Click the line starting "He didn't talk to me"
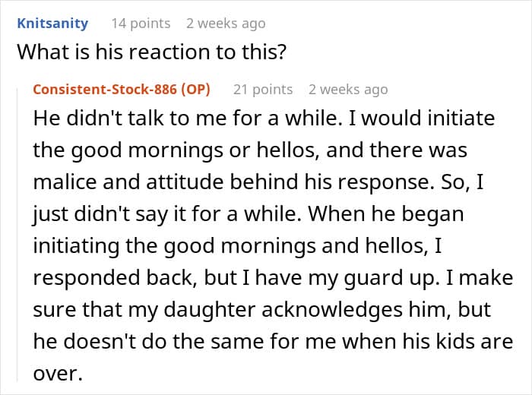 263,120
